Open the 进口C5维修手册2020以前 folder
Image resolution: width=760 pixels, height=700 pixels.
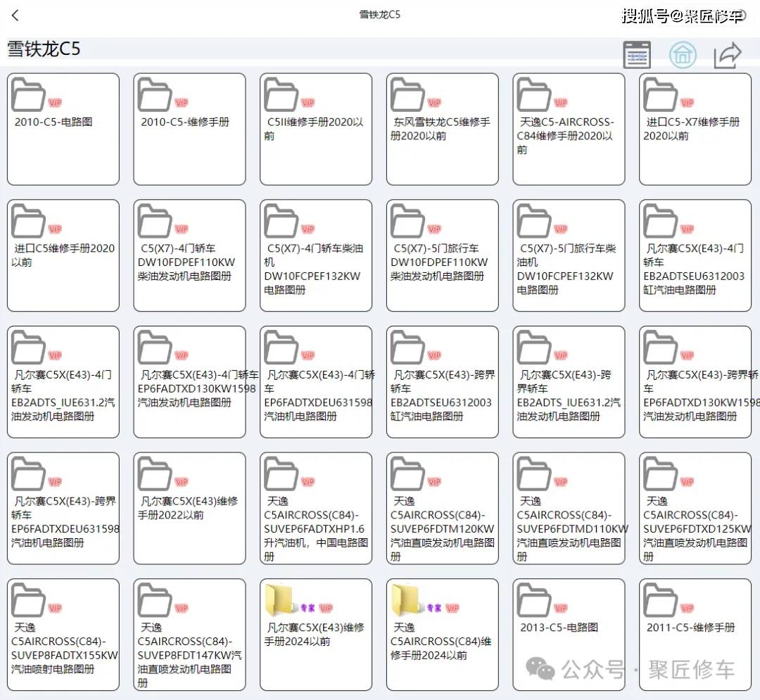63,256
